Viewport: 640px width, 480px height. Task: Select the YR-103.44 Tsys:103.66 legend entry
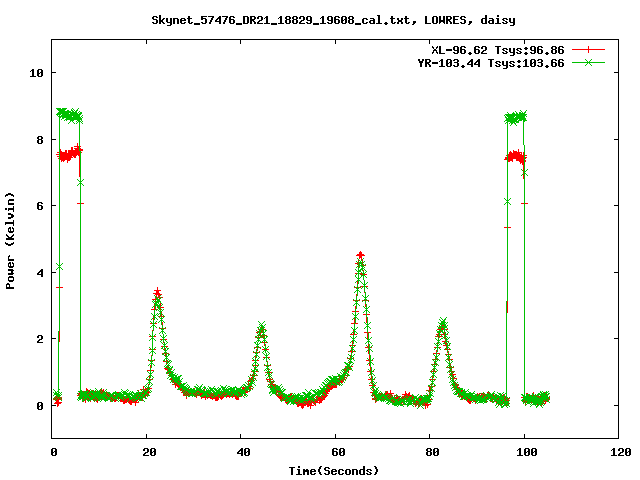491,63
